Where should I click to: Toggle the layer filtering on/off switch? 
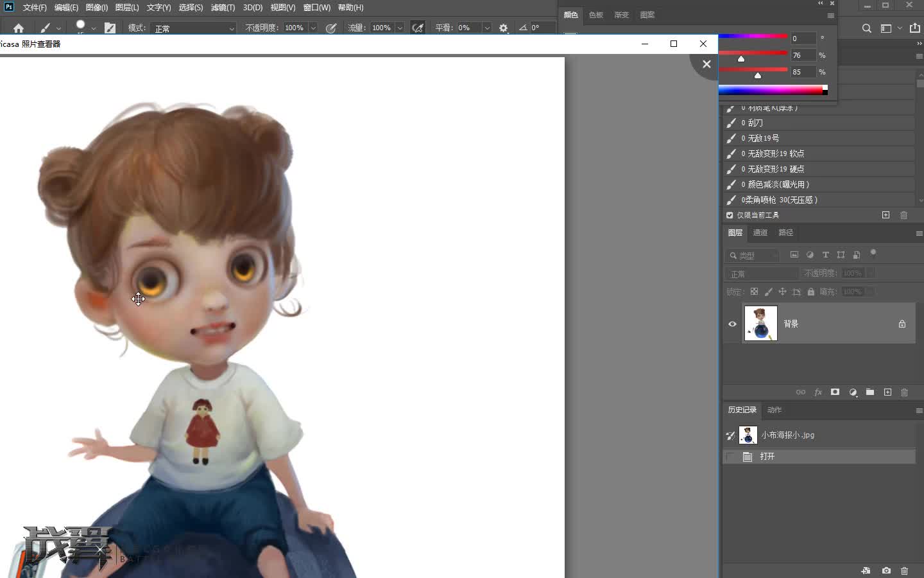point(873,253)
